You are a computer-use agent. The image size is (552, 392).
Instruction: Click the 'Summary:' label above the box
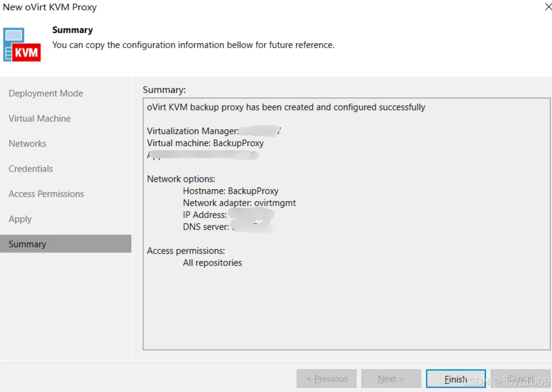[x=164, y=90]
